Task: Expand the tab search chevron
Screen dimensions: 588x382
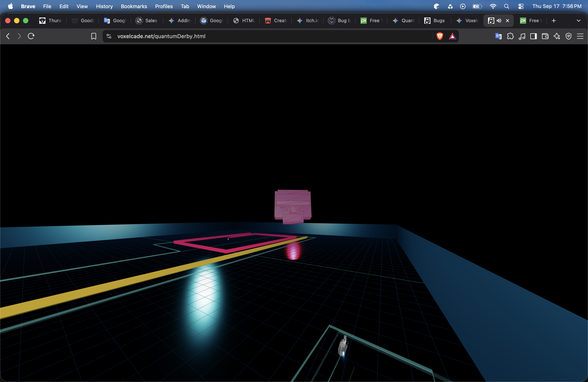Action: click(x=578, y=20)
